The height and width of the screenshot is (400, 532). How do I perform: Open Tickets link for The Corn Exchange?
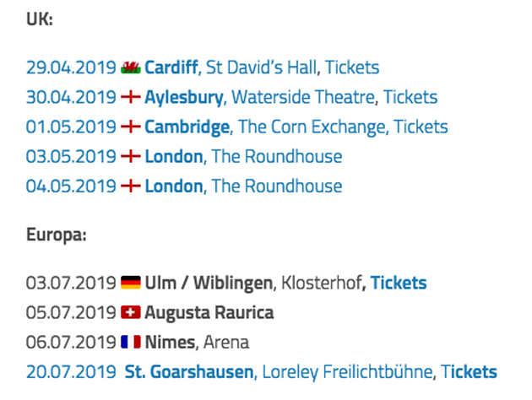point(421,127)
